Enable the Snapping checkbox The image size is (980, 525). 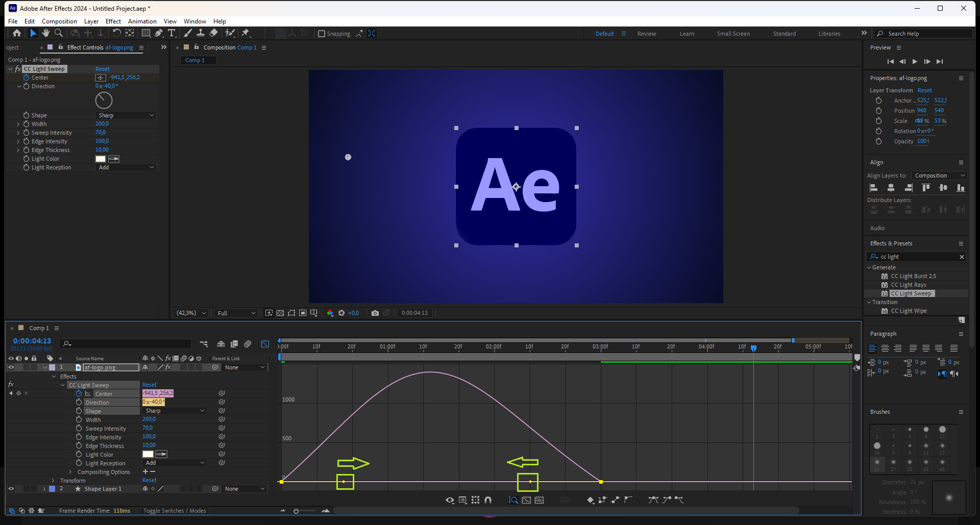[322, 34]
